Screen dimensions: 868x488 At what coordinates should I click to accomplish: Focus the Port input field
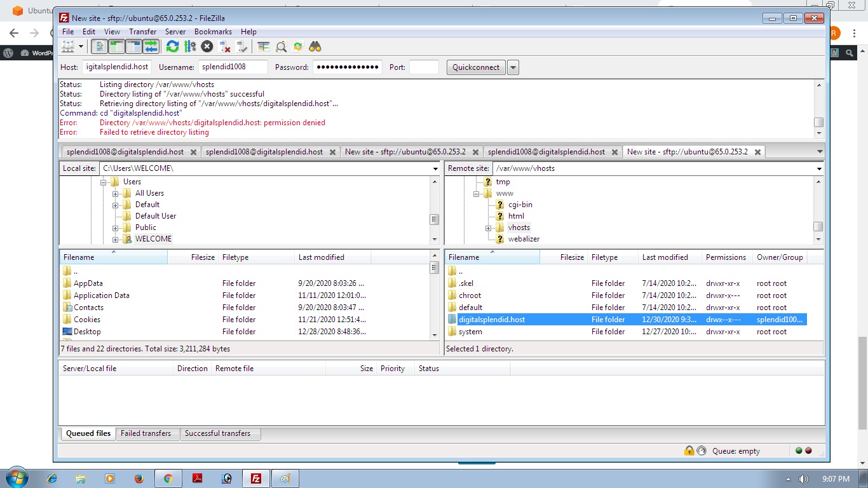tap(424, 67)
